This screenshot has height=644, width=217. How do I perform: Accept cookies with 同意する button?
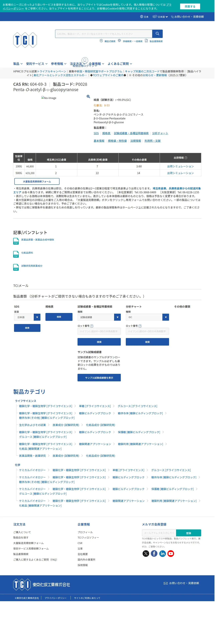click(x=190, y=7)
